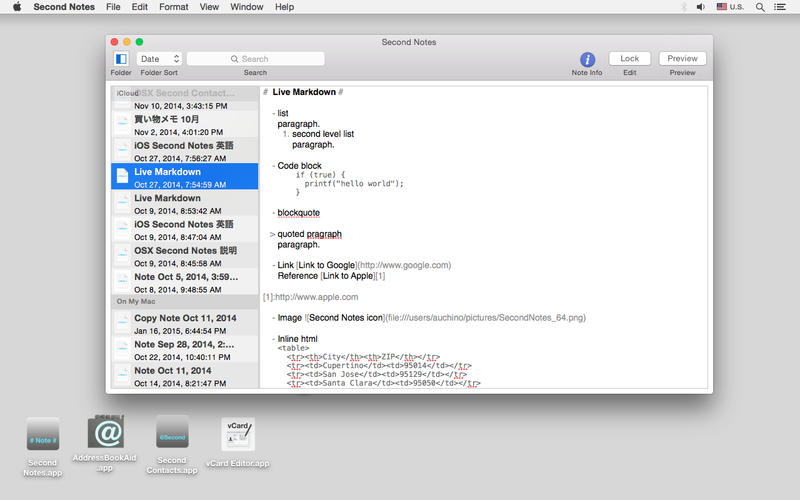Screen dimensions: 800x500
Task: Open U.S. input source menu
Action: pyautogui.click(x=730, y=7)
